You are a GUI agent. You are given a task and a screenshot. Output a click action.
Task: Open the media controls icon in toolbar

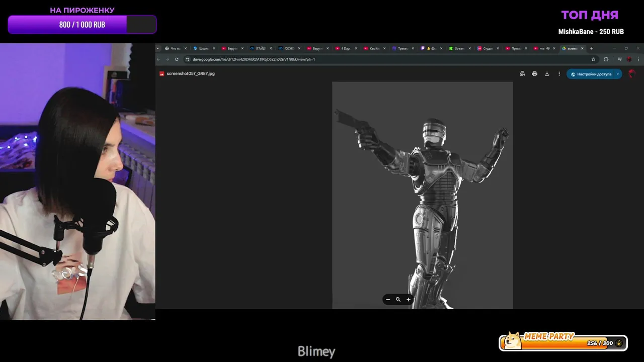coord(620,59)
